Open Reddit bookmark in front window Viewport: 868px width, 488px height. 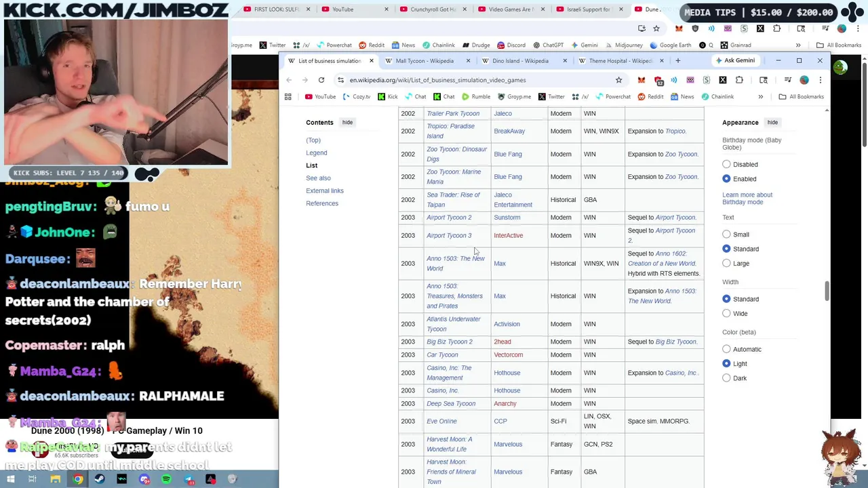tap(650, 97)
